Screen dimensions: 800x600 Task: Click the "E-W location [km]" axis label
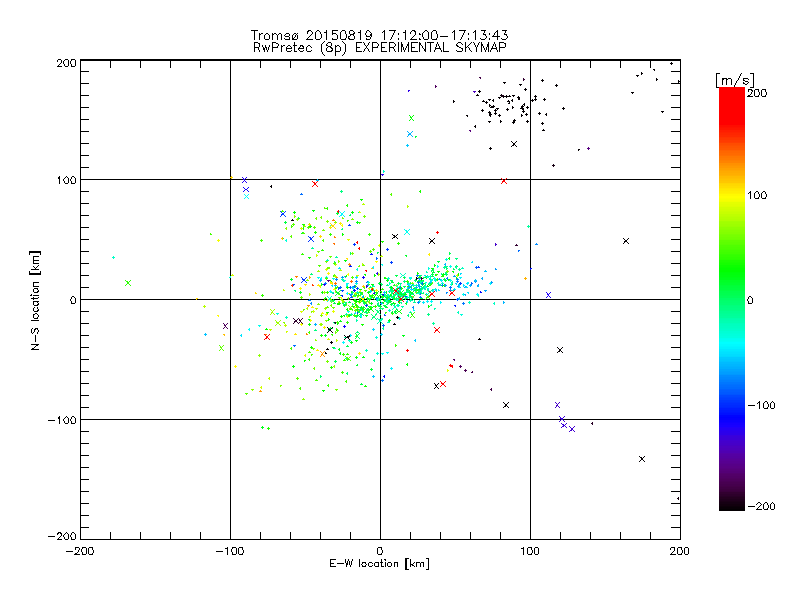coord(379,563)
